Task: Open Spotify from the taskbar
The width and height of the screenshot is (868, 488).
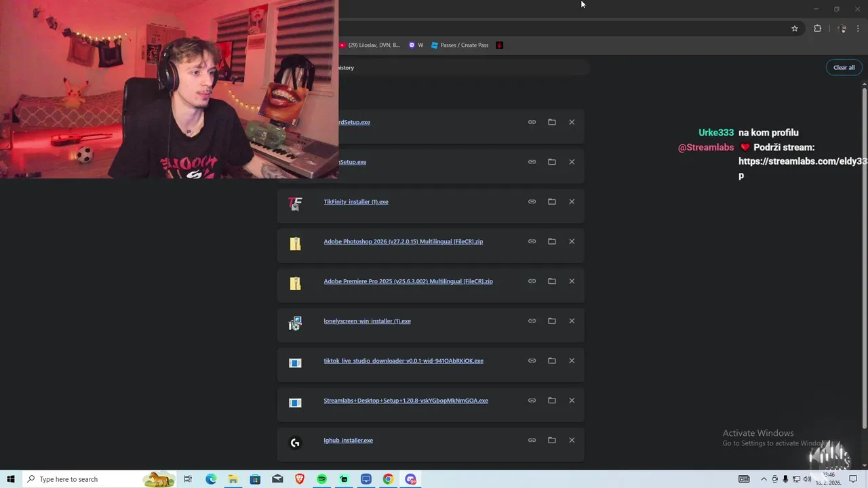Action: 321,479
